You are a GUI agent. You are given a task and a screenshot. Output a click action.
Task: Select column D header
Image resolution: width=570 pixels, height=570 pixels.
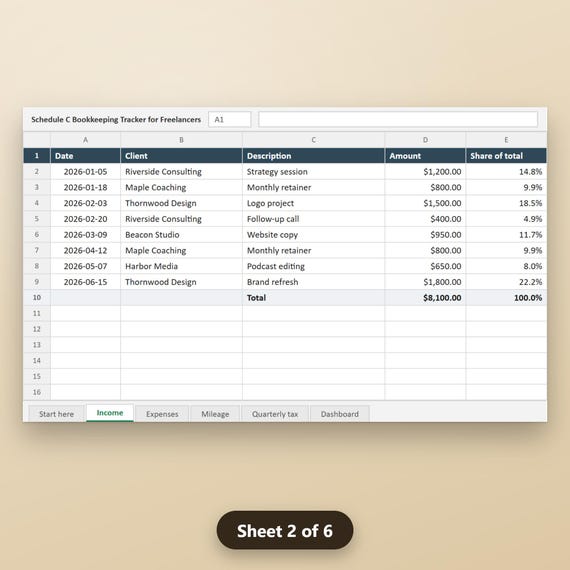[x=425, y=140]
